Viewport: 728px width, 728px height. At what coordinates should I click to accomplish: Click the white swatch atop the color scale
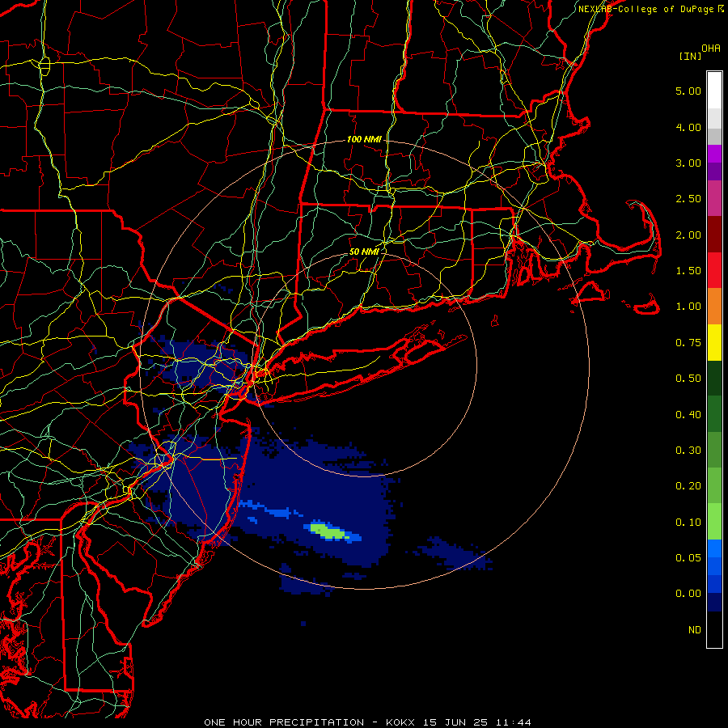click(x=714, y=91)
